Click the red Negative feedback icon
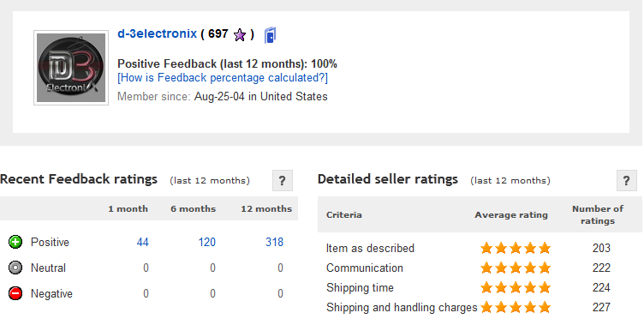Screen dimensions: 644x331 (x=15, y=293)
